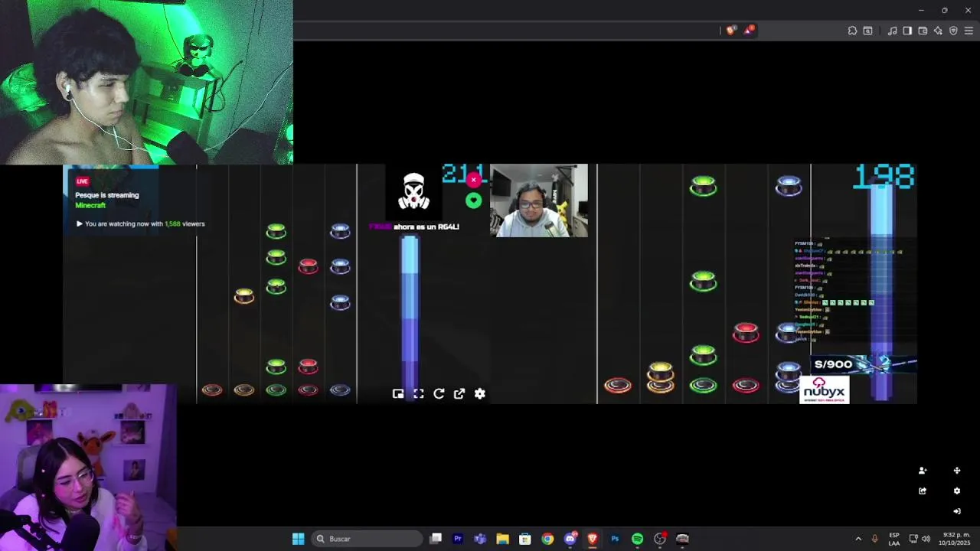The width and height of the screenshot is (980, 551).
Task: Click the Buscar taskbar search box
Action: pyautogui.click(x=367, y=539)
